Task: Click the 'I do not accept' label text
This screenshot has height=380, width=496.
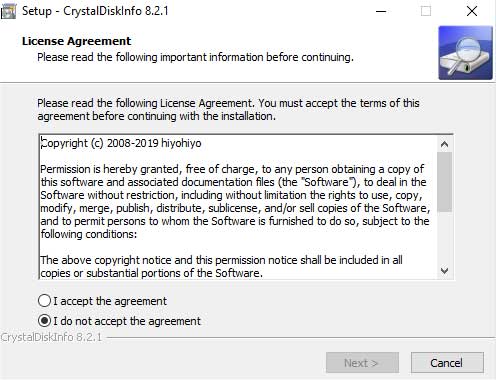Action: [127, 321]
